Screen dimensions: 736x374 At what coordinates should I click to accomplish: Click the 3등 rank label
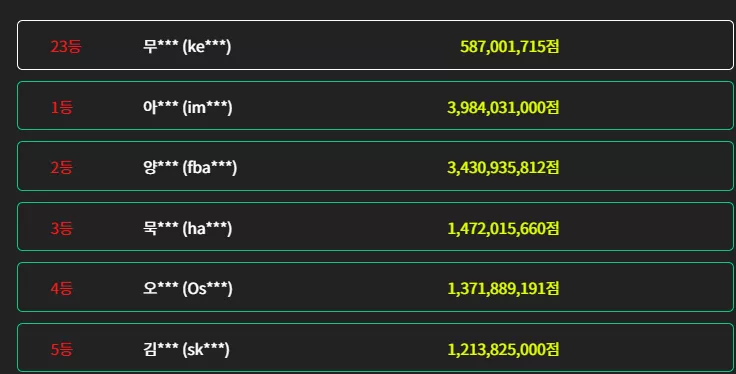tap(61, 229)
